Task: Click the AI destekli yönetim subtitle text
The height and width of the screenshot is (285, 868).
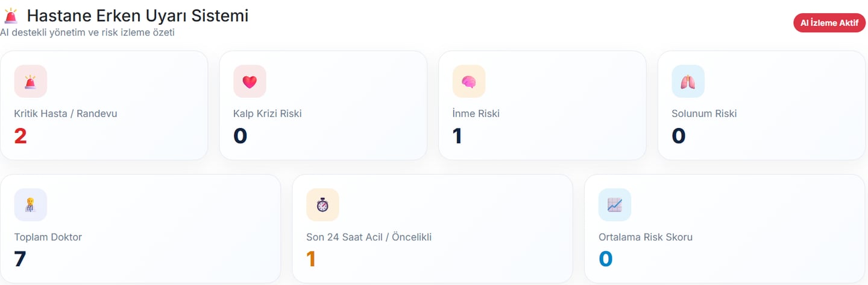Action: point(87,33)
